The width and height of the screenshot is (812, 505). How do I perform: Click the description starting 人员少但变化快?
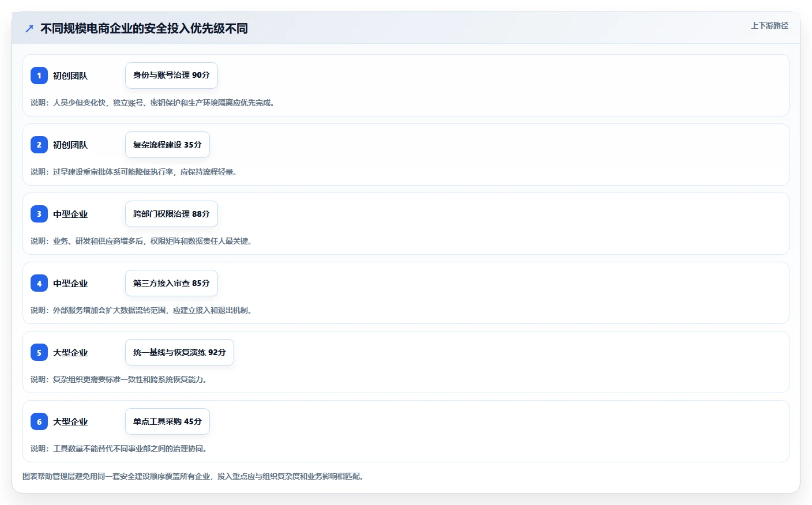(154, 103)
